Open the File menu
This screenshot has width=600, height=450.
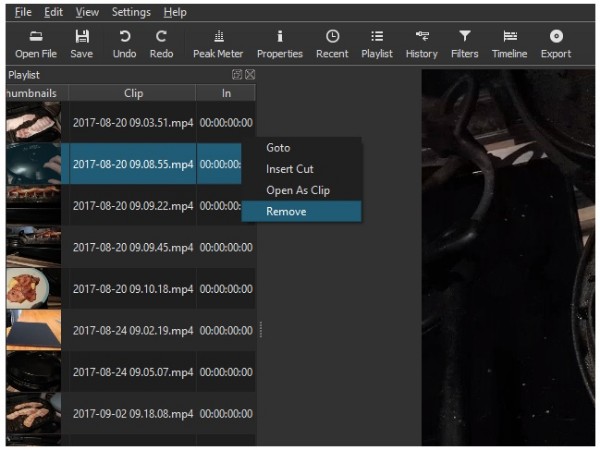coord(23,12)
